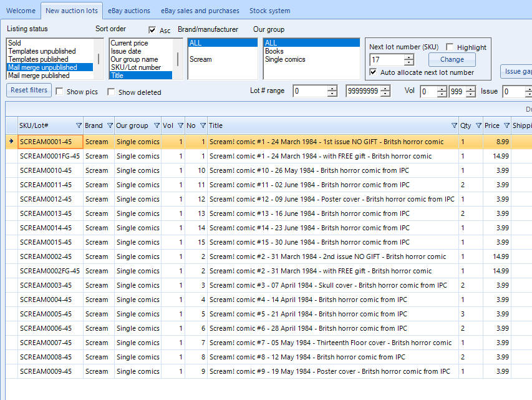Select Title in Sort order list
This screenshot has height=400, width=532.
point(141,76)
